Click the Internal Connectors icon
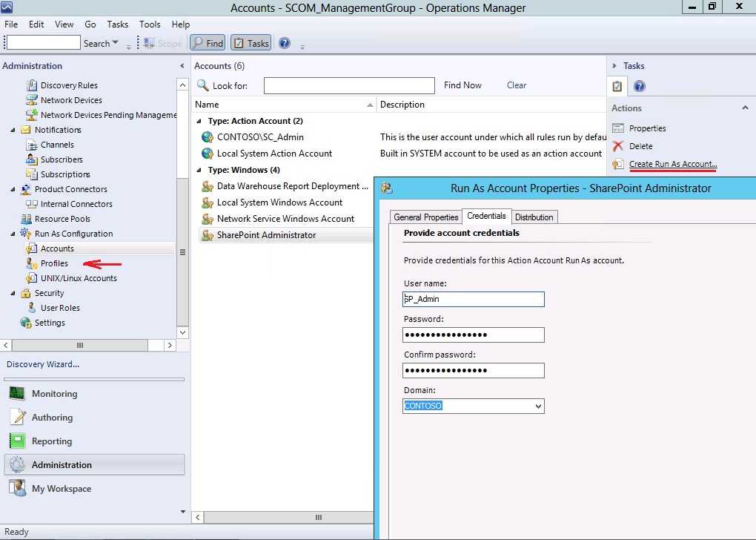Viewport: 756px width, 540px height. 32,204
